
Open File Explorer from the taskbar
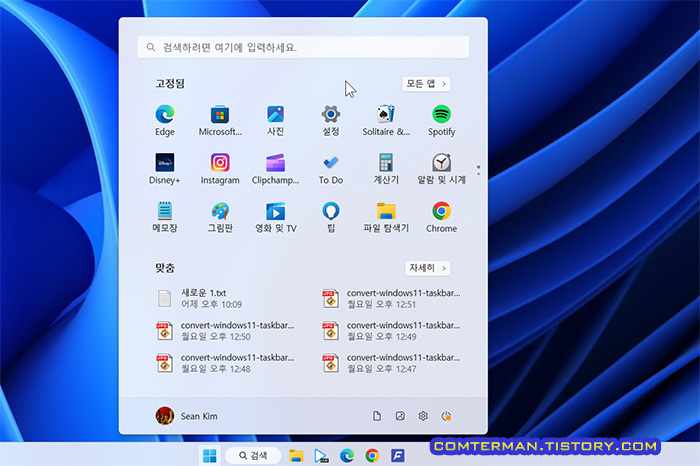coord(296,456)
